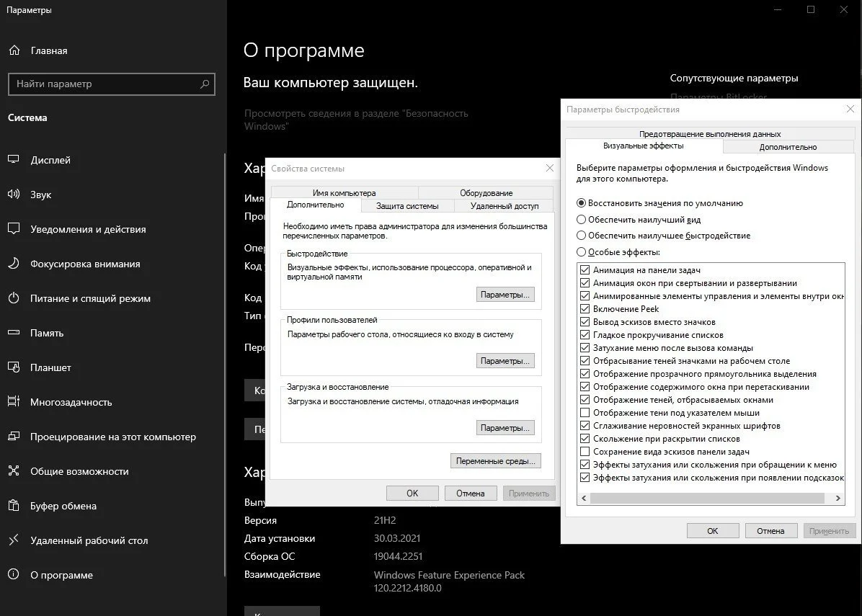Click OK in Параметры быстродействия
862x616 pixels.
tap(713, 531)
